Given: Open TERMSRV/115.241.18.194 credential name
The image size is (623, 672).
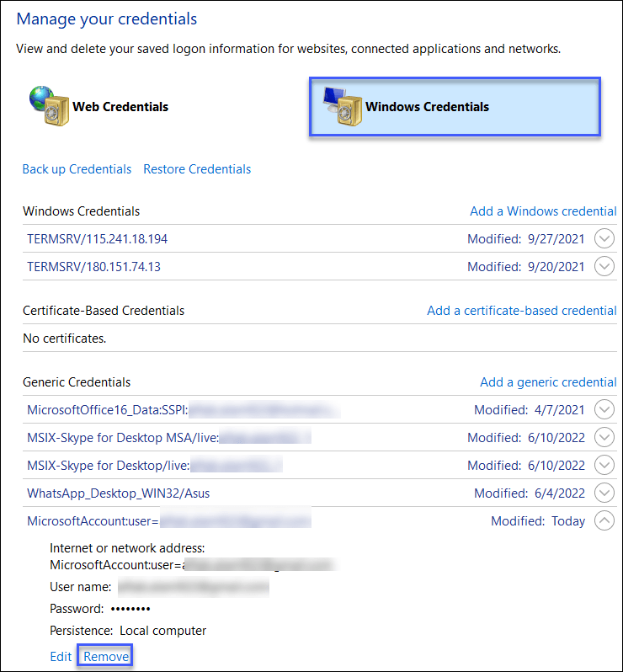Looking at the screenshot, I should pyautogui.click(x=98, y=238).
